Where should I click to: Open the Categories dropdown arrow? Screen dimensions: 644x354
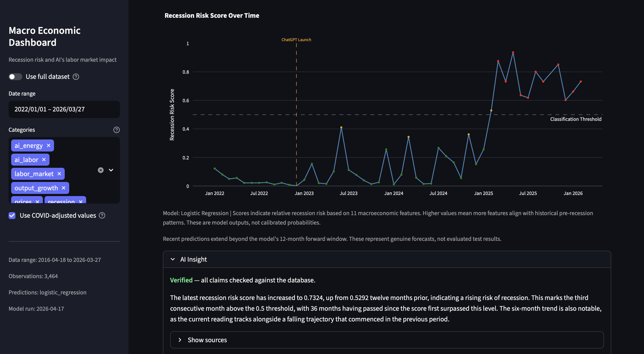click(x=111, y=170)
